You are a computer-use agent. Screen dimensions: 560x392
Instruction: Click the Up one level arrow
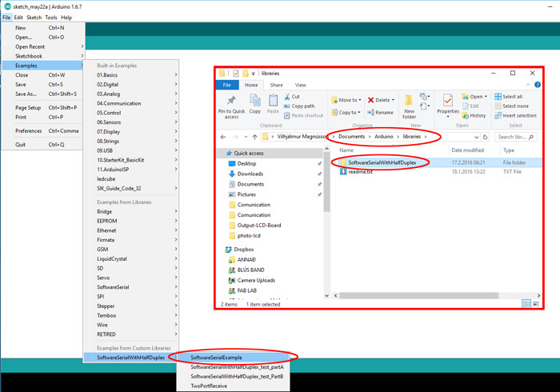point(254,137)
